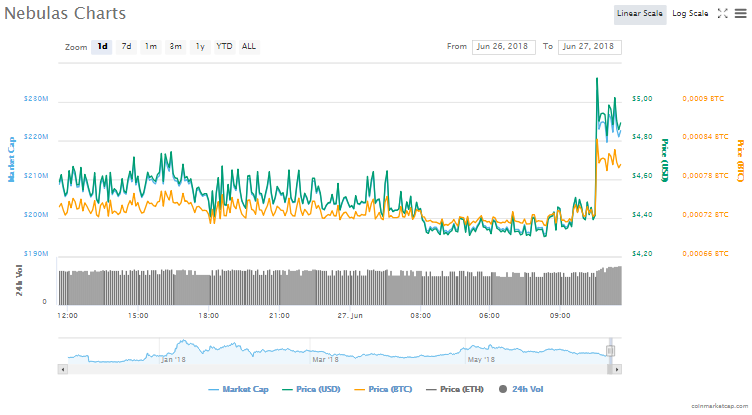The height and width of the screenshot is (415, 752).
Task: Switch to Linear Scale
Action: click(x=640, y=14)
